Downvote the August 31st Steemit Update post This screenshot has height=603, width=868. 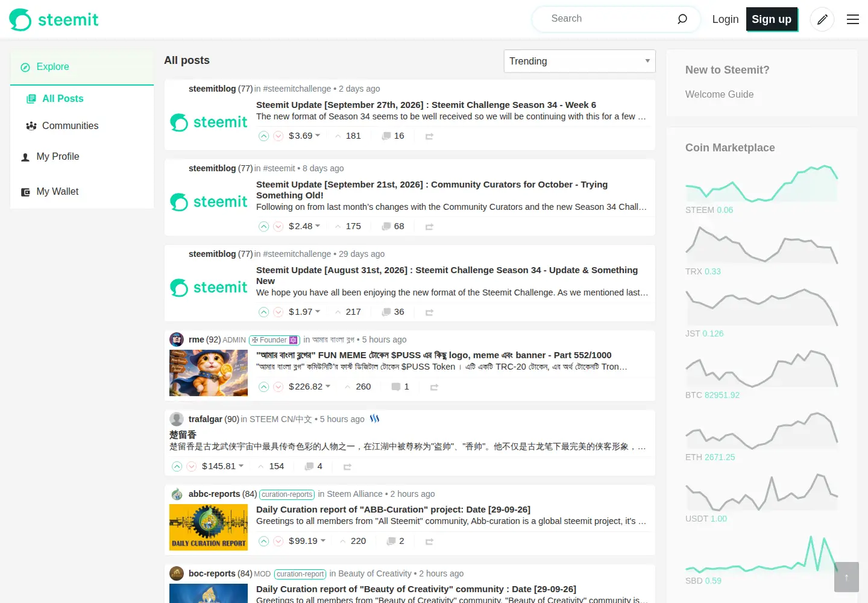click(278, 312)
